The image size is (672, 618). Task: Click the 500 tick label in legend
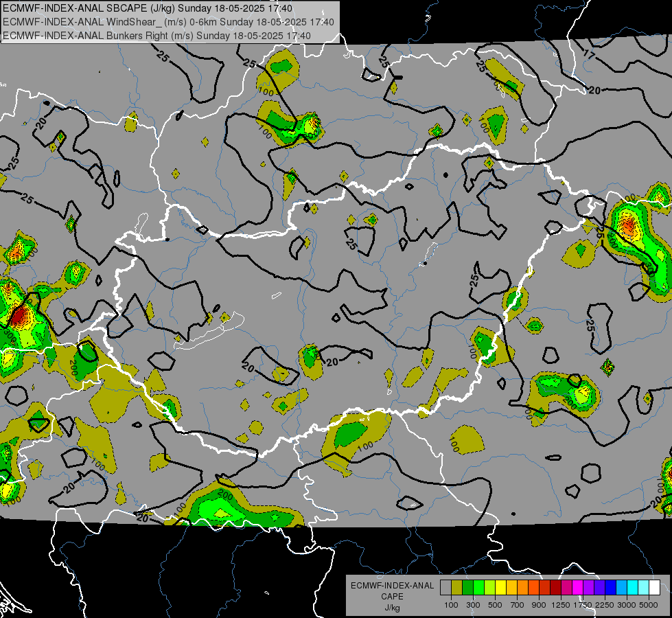tap(495, 605)
